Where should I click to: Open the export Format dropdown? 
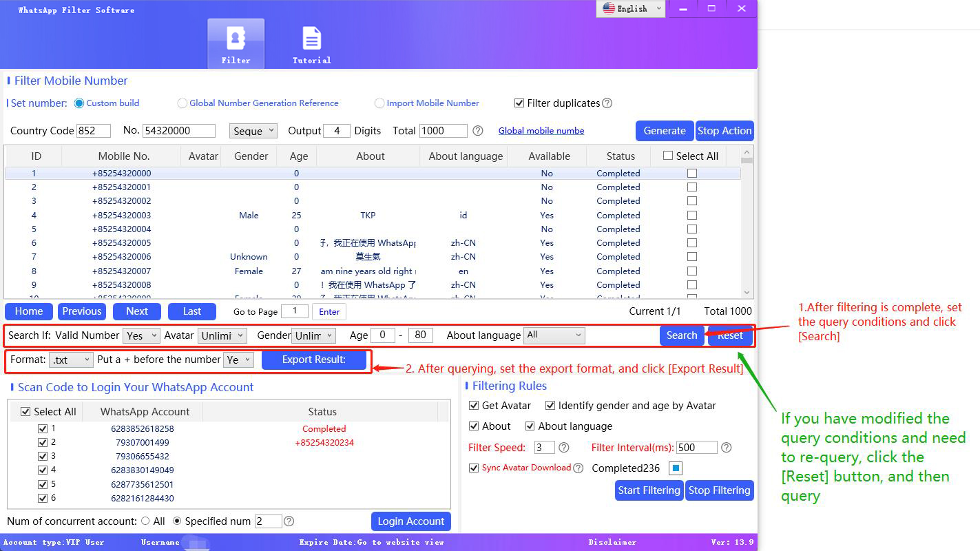(x=71, y=360)
